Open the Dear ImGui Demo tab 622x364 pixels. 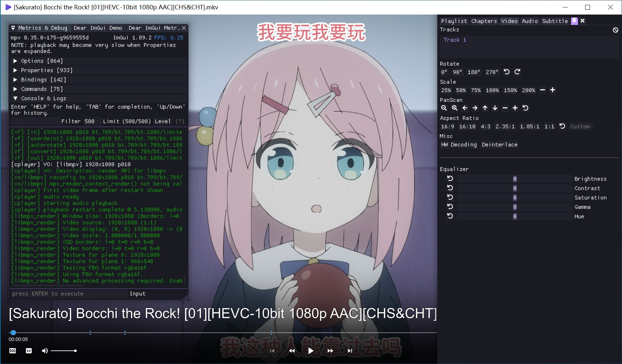tap(98, 28)
